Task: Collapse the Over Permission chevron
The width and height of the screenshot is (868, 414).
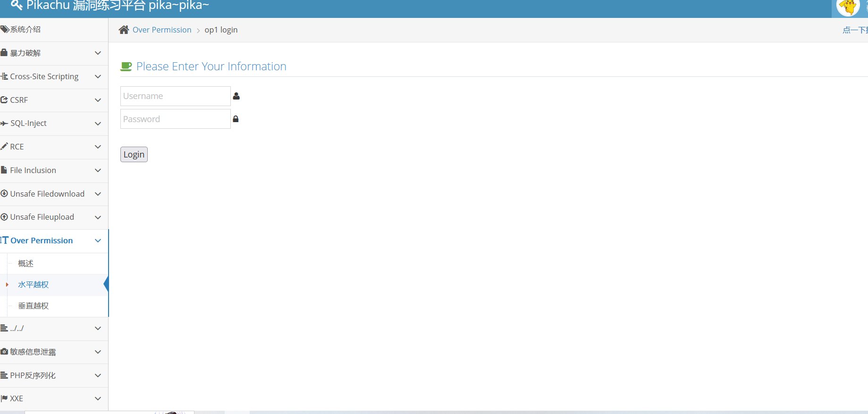Action: tap(98, 240)
